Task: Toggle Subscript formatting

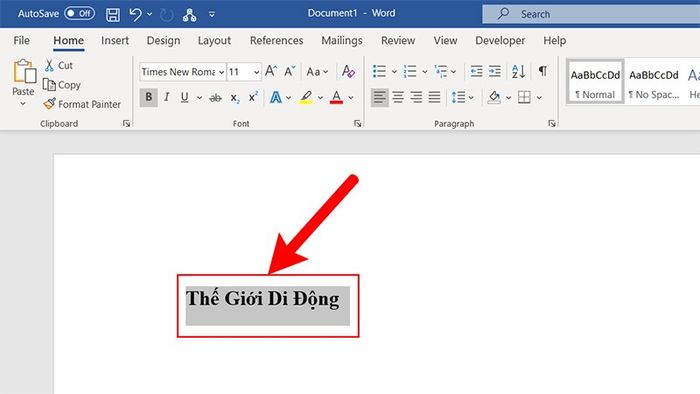Action: 235,98
